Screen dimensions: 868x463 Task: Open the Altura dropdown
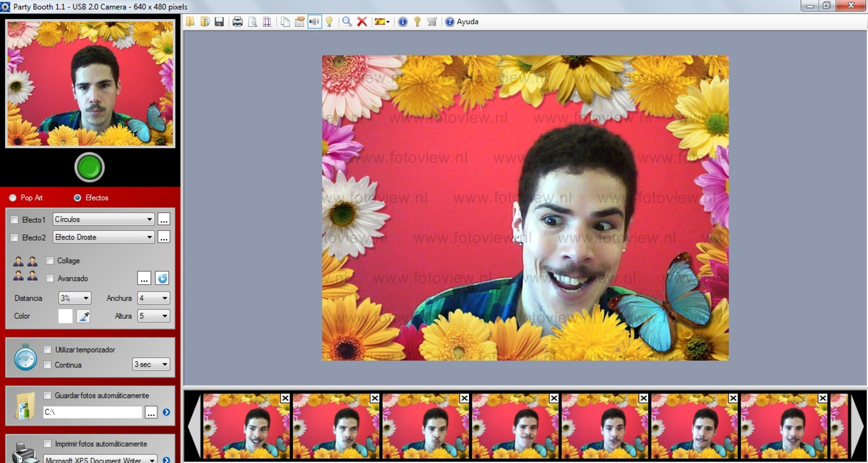coord(153,316)
